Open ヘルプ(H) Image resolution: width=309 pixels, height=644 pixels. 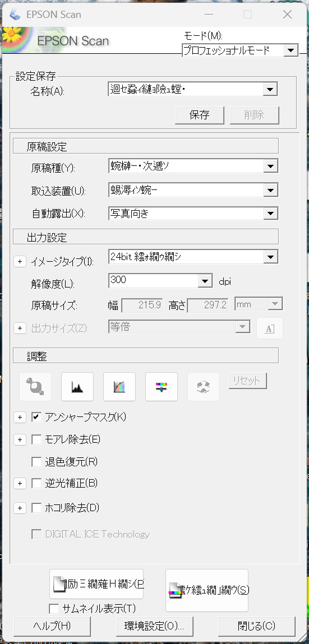click(52, 626)
